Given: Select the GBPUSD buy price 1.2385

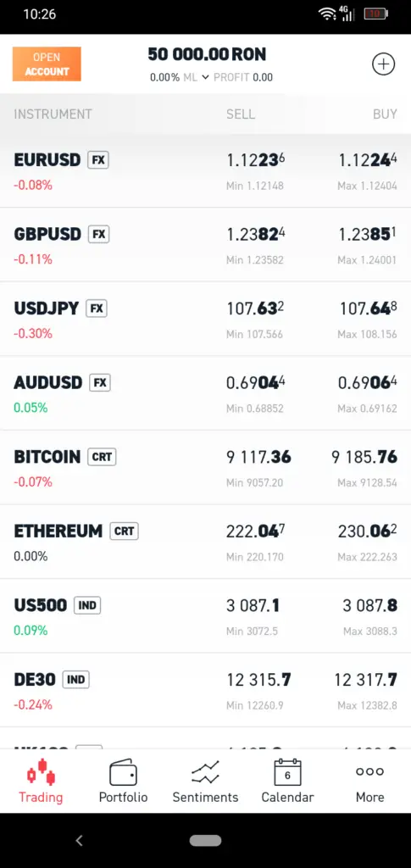Looking at the screenshot, I should point(367,235).
